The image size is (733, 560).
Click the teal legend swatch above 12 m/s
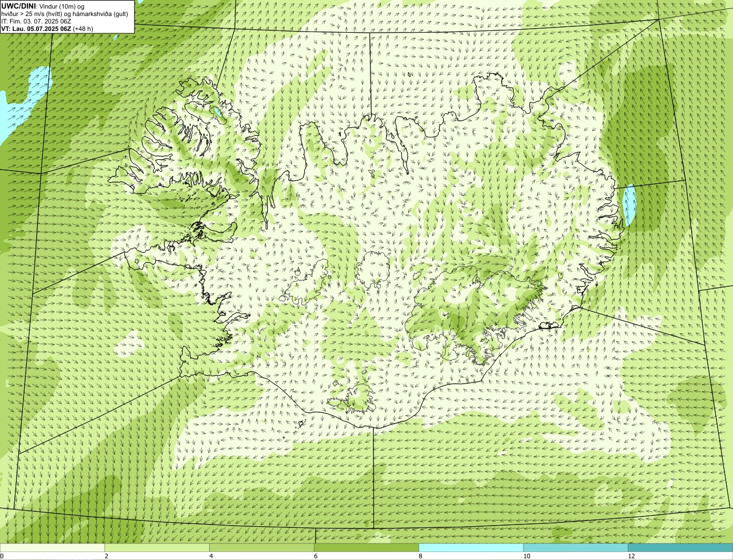(x=680, y=548)
